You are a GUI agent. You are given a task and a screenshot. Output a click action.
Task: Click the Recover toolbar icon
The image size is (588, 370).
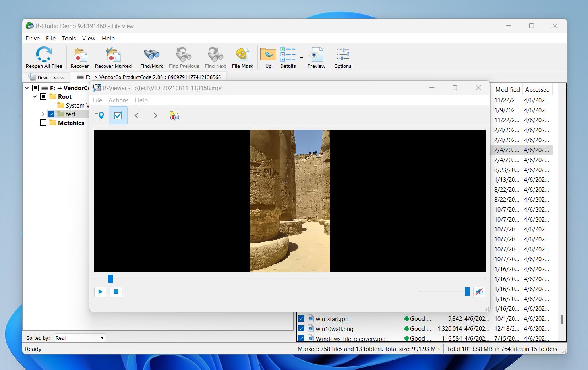(79, 58)
